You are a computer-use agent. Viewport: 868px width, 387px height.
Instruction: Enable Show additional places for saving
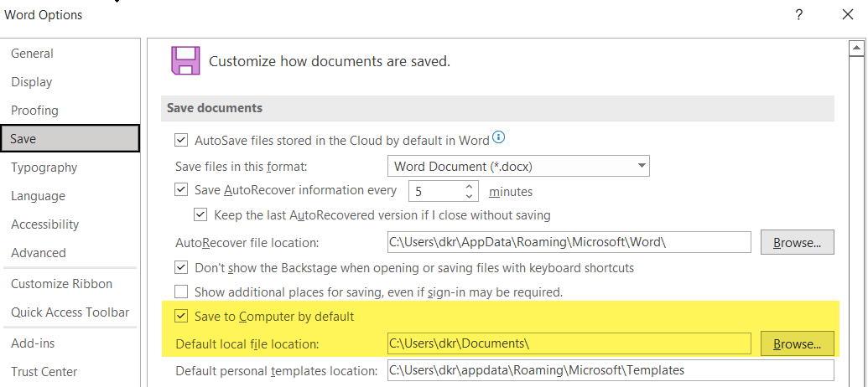181,292
